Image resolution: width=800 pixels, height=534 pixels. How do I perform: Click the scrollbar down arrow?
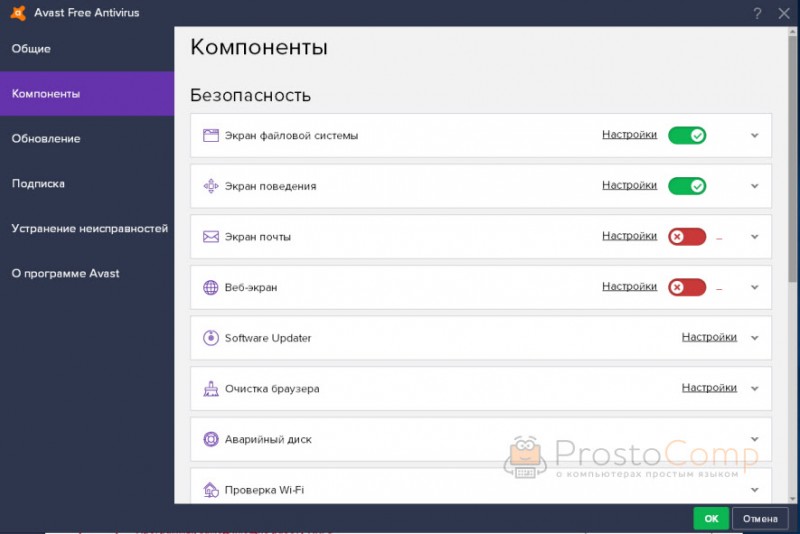(x=792, y=499)
